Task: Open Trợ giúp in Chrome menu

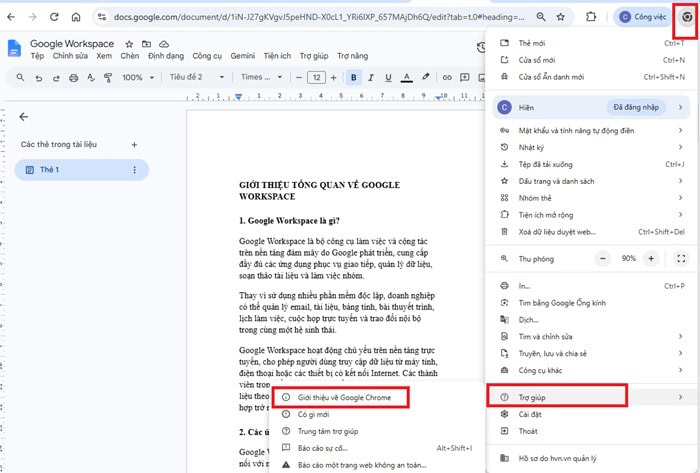Action: tap(591, 397)
